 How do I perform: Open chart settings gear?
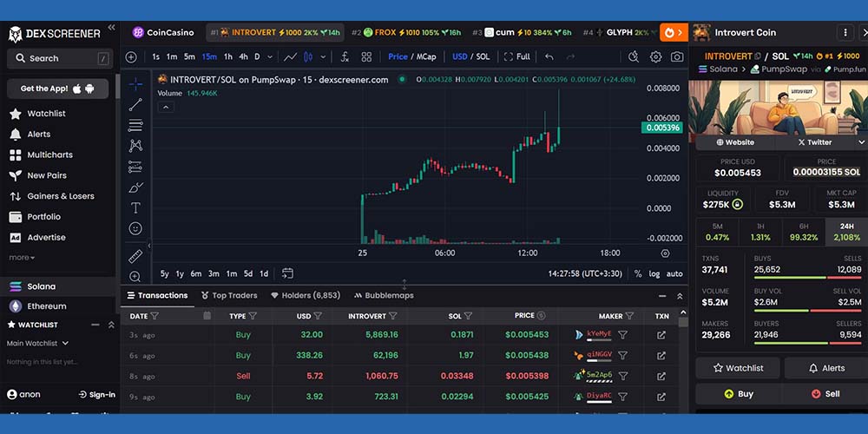click(655, 56)
